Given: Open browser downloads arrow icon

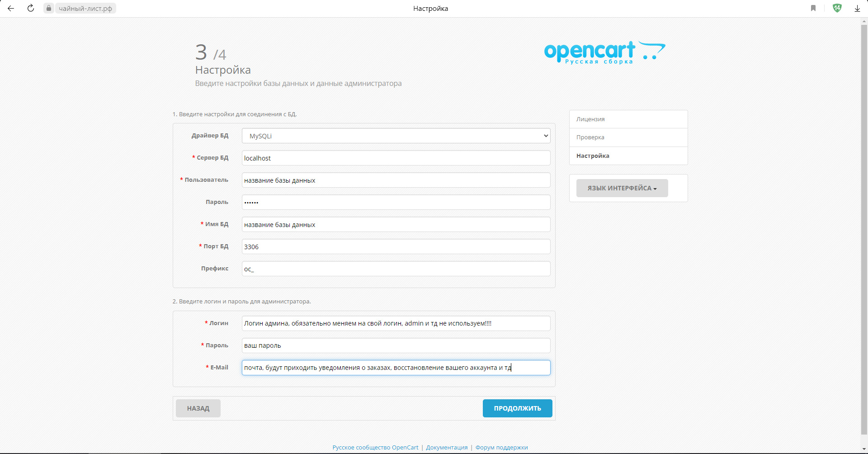Looking at the screenshot, I should 857,8.
